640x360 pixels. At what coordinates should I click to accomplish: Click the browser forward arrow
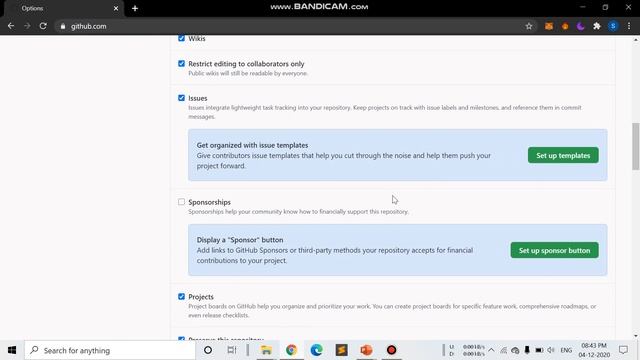[27, 26]
